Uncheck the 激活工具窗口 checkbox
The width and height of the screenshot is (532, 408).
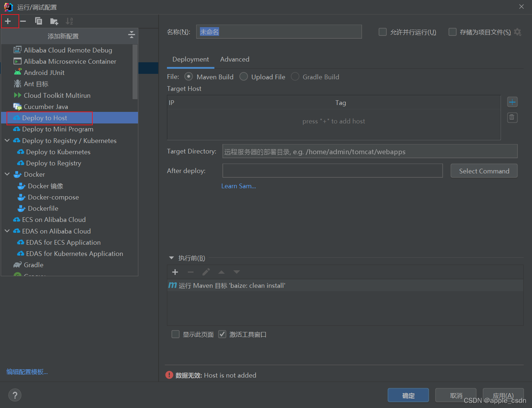[222, 334]
